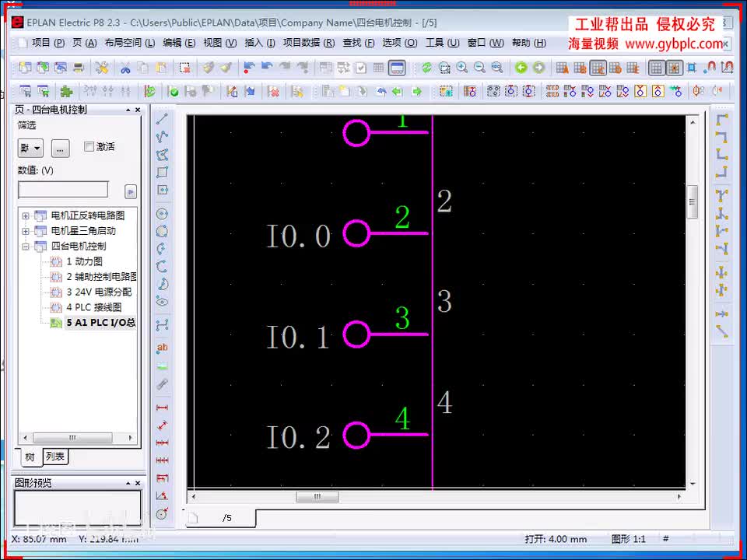Viewport: 747px width, 560px height.
Task: Select the Radius dimension tool
Action: 162,513
